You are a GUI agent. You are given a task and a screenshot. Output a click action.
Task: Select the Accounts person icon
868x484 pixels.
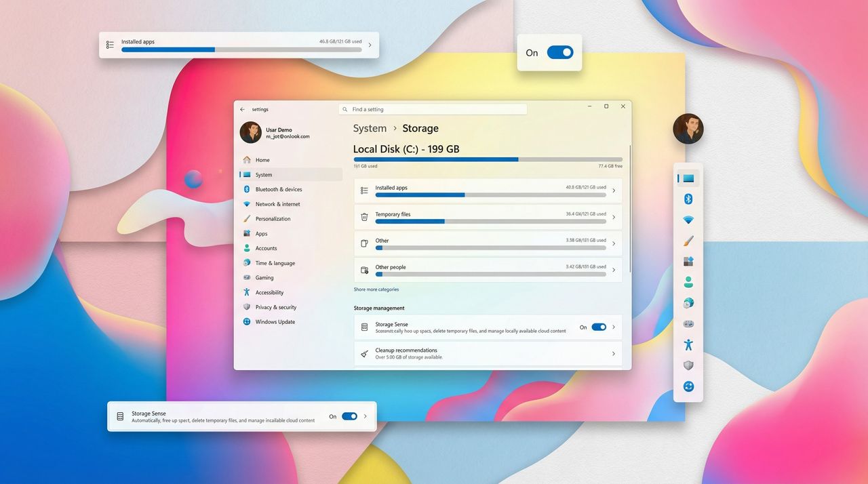[247, 248]
